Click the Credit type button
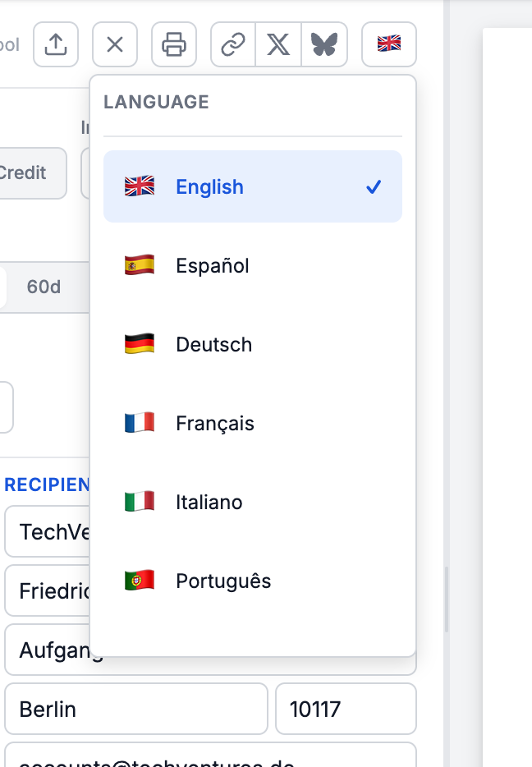The height and width of the screenshot is (767, 532). coord(25,172)
